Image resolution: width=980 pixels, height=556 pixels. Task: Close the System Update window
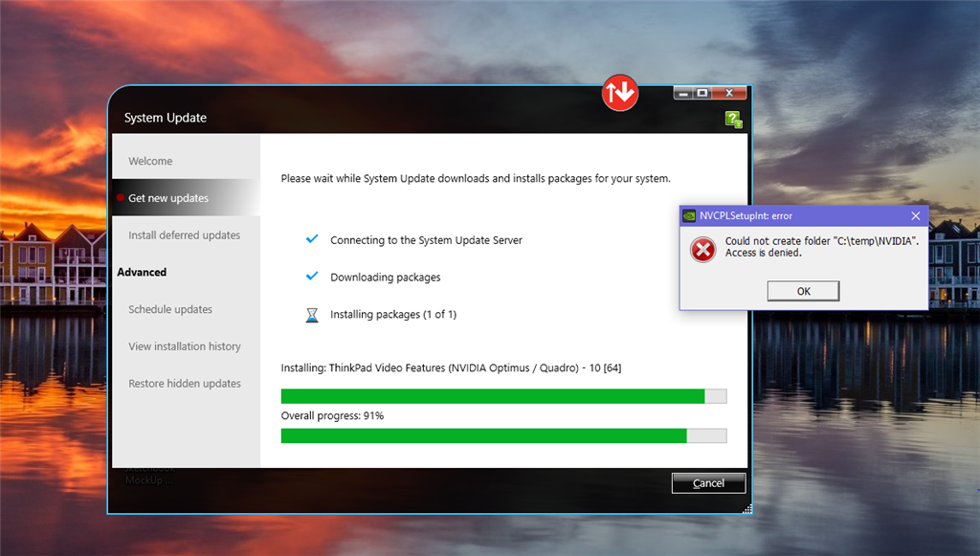point(728,93)
